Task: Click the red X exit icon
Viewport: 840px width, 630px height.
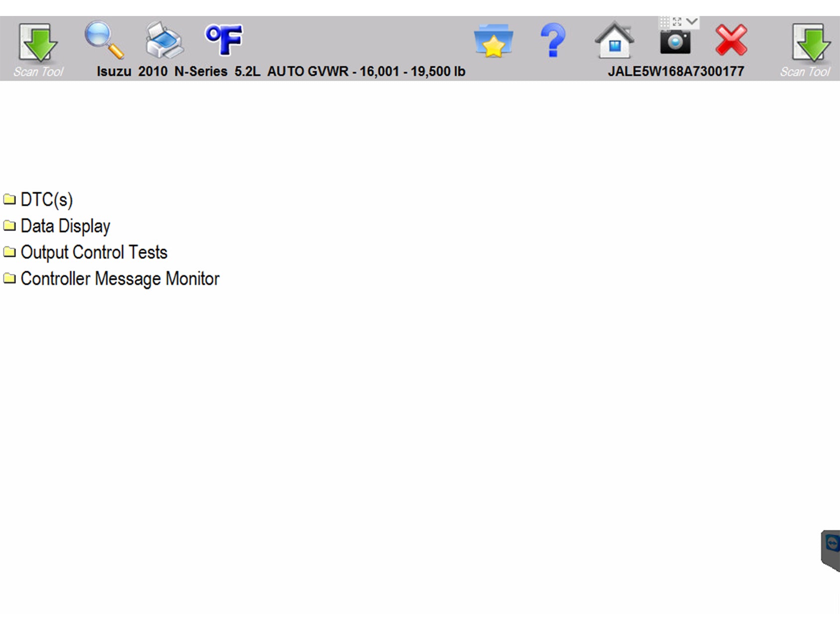Action: click(x=731, y=40)
